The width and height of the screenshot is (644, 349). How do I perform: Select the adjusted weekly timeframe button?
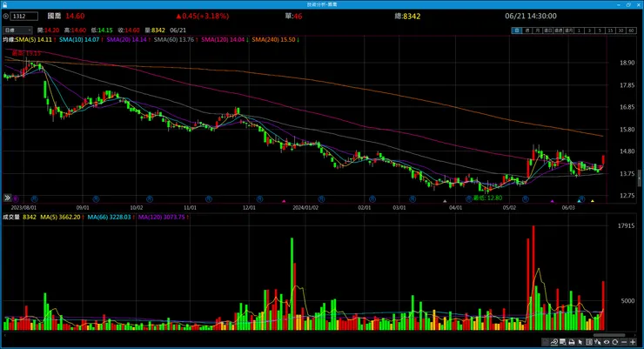pyautogui.click(x=558, y=30)
